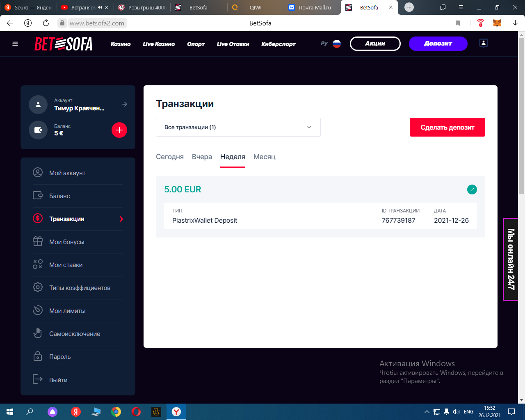Open Мои бонусы in the sidebar
The width and height of the screenshot is (525, 420).
click(78, 242)
